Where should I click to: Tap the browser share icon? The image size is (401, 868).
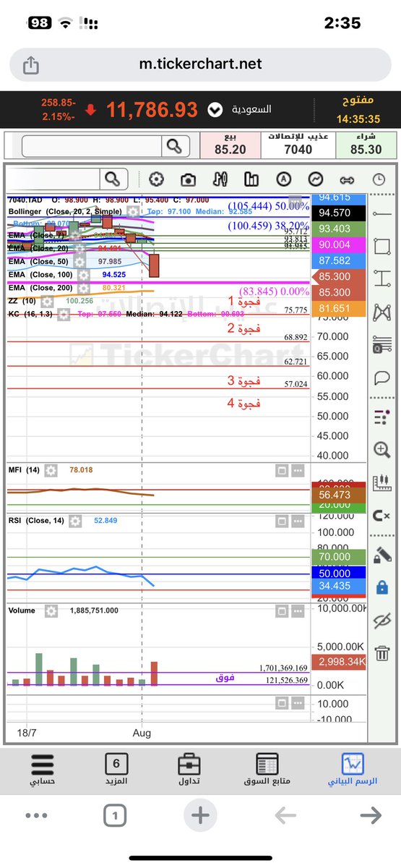(30, 65)
